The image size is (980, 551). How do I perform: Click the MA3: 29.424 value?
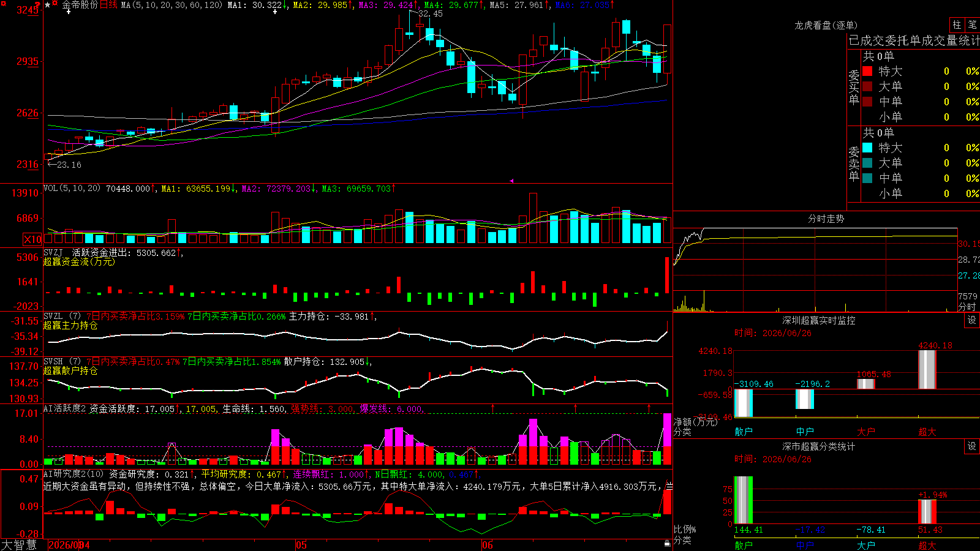(x=388, y=5)
